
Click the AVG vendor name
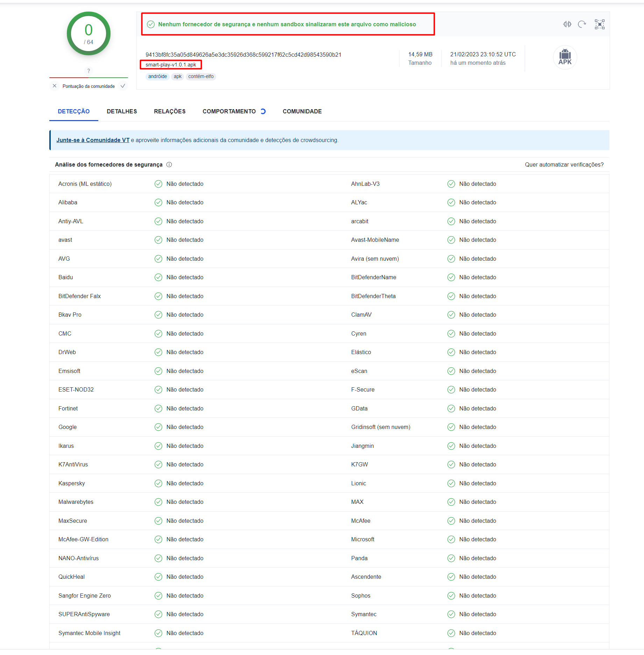point(64,259)
